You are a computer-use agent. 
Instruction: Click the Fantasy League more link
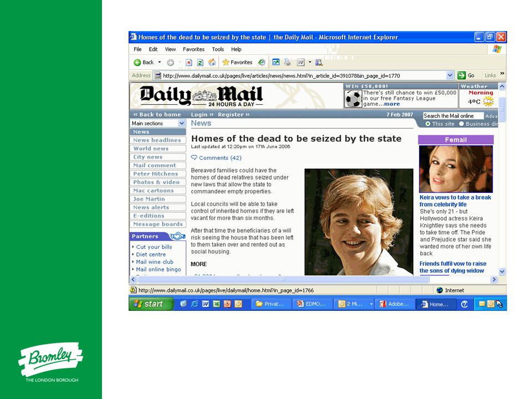point(392,104)
